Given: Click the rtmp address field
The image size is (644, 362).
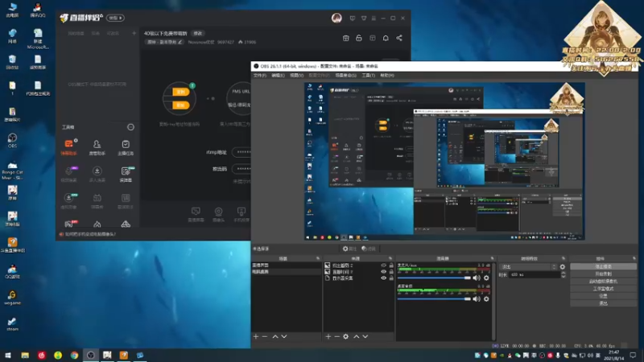Looking at the screenshot, I should (x=242, y=152).
